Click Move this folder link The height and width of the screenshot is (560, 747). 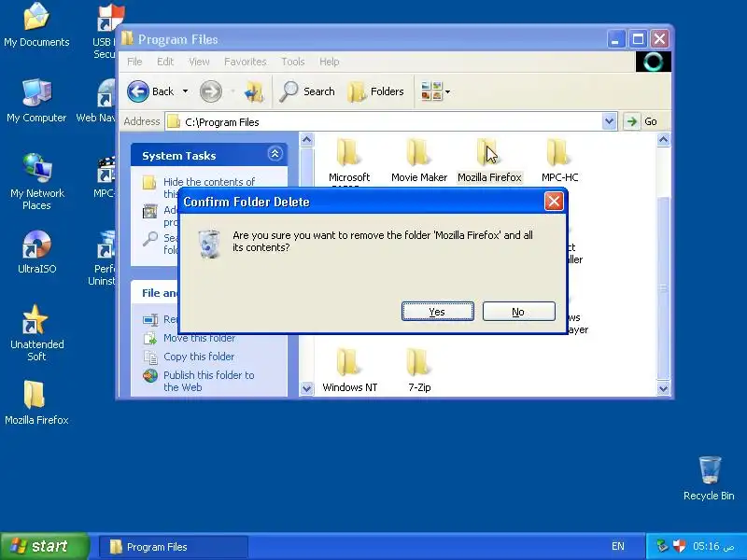point(199,338)
